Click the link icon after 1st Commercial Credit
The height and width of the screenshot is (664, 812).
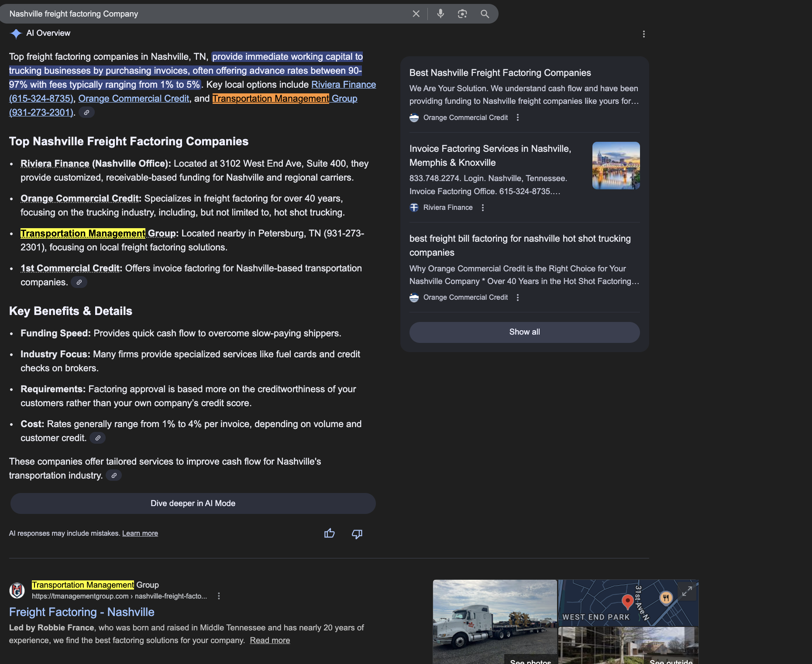[x=79, y=282]
